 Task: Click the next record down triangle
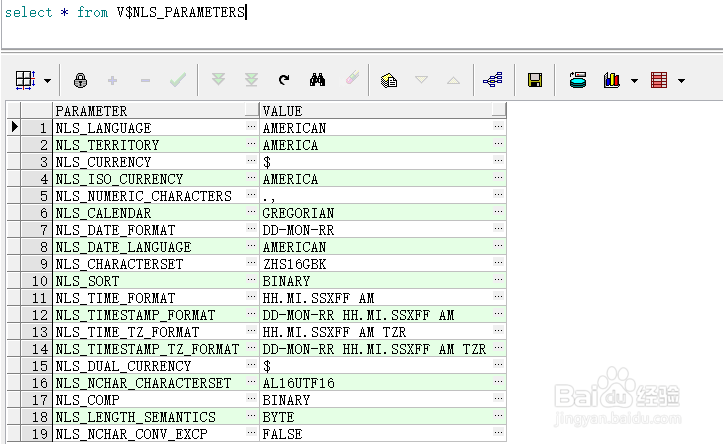(421, 80)
